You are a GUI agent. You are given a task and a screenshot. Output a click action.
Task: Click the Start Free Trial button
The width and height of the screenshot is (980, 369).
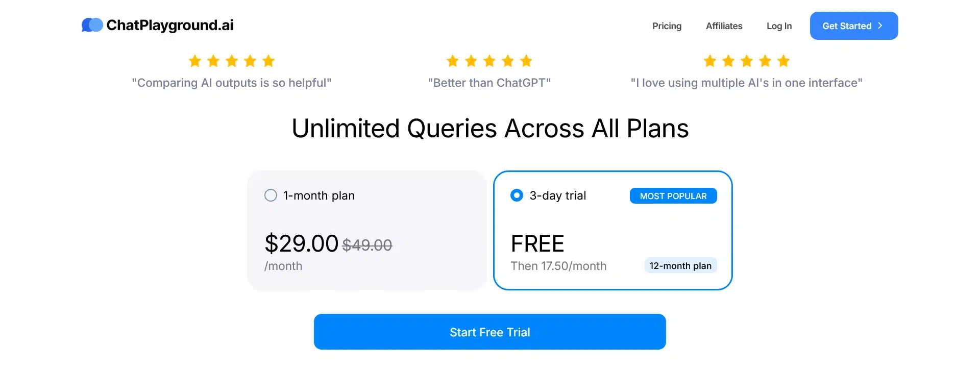[489, 332]
